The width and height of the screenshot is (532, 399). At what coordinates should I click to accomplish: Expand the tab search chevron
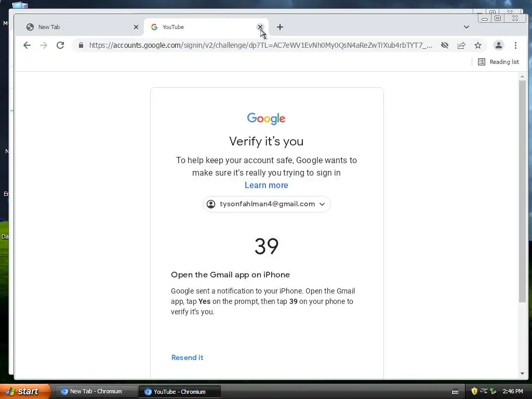click(x=467, y=27)
